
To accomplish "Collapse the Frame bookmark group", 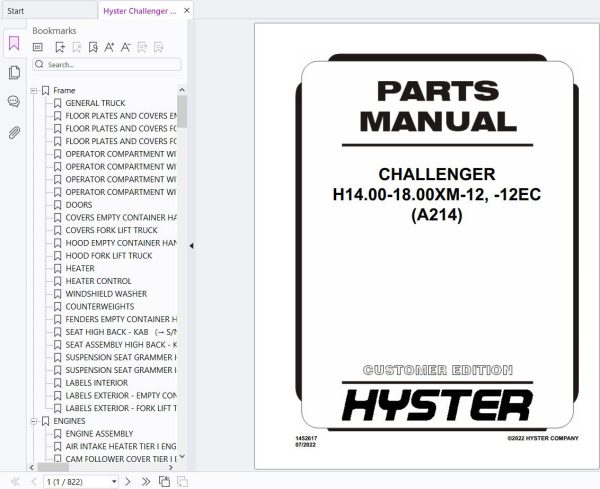I will pyautogui.click(x=34, y=91).
